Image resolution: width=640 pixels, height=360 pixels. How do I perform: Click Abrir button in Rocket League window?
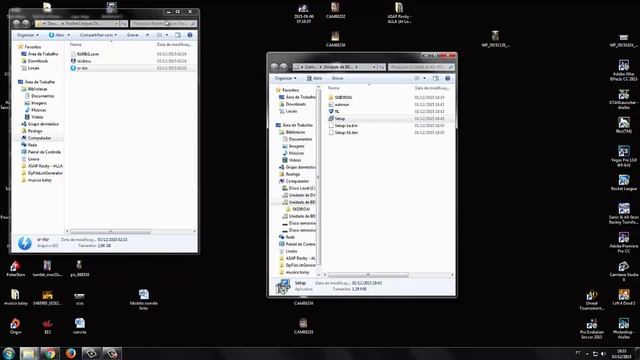coord(56,35)
